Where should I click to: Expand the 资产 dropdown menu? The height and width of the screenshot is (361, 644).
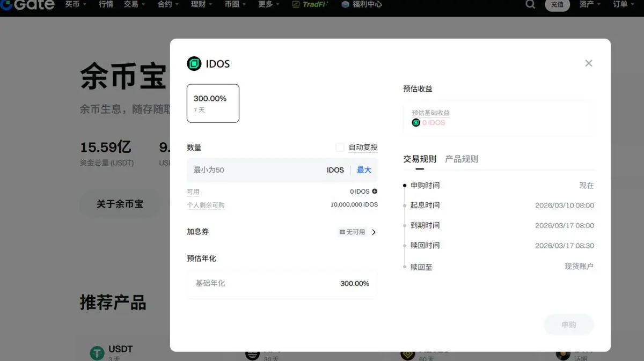[590, 4]
